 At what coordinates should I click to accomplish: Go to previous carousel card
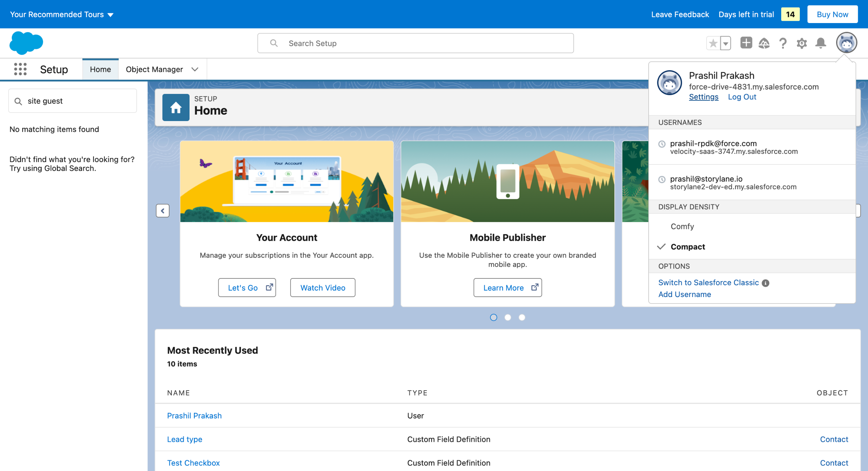pyautogui.click(x=163, y=211)
